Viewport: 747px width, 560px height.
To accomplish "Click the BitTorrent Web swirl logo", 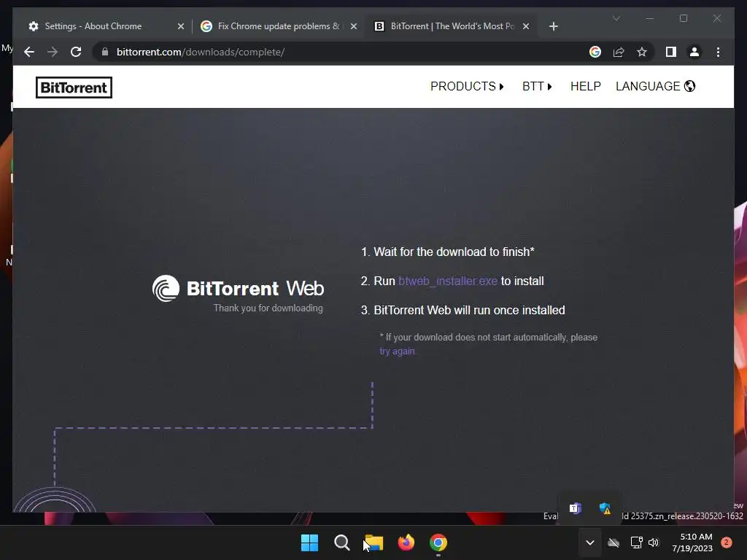I will coord(166,288).
